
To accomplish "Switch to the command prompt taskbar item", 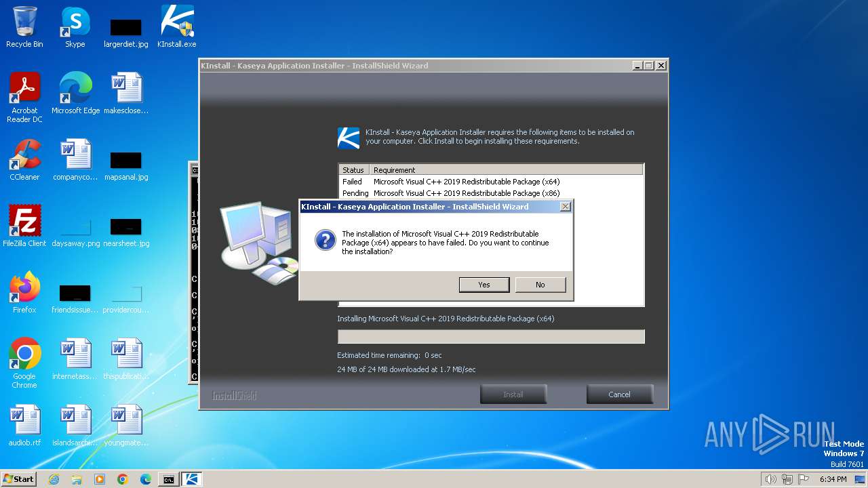I will pyautogui.click(x=169, y=479).
